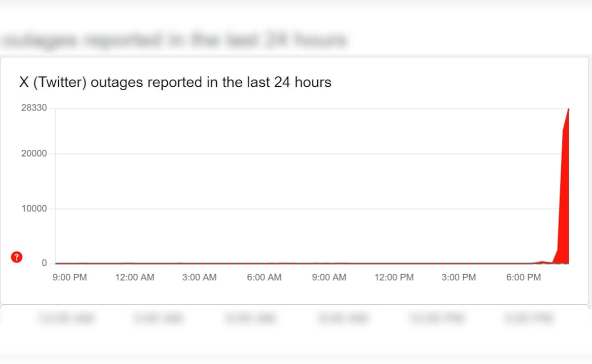Click the X (Twitter) outages chart title
This screenshot has height=364, width=592.
(175, 82)
